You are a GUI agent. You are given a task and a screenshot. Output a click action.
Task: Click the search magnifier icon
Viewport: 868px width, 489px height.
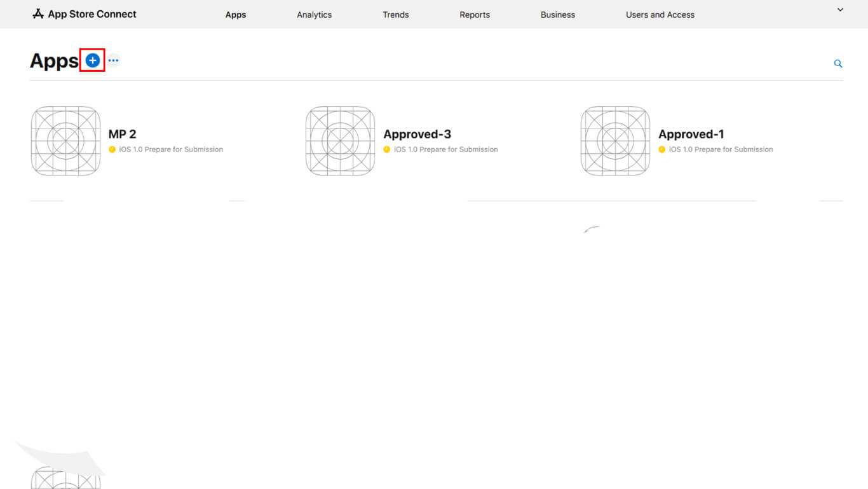pyautogui.click(x=838, y=64)
